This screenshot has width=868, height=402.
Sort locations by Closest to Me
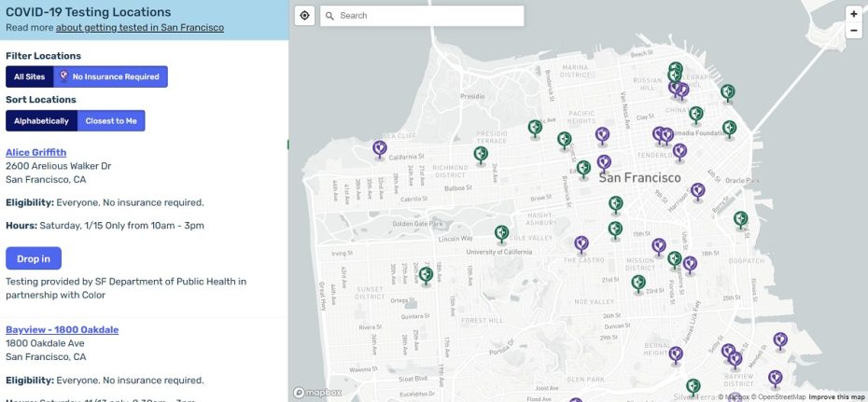click(x=111, y=121)
